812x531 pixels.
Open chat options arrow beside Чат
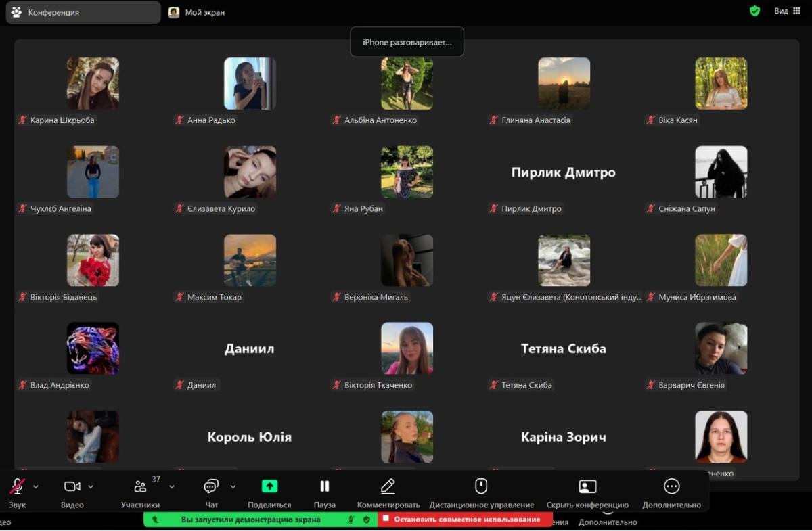pos(233,486)
